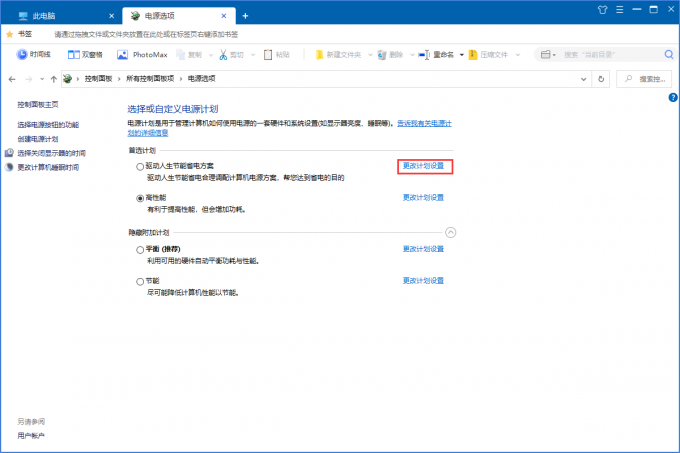680x453 pixels.
Task: Open the 时间线 timeline tool
Action: click(34, 55)
